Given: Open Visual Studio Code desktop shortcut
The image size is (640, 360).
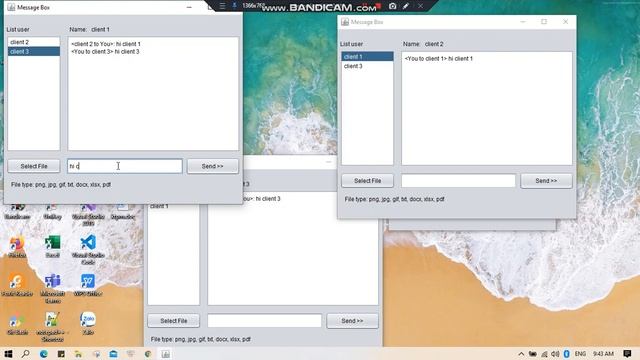Looking at the screenshot, I should click(88, 249).
